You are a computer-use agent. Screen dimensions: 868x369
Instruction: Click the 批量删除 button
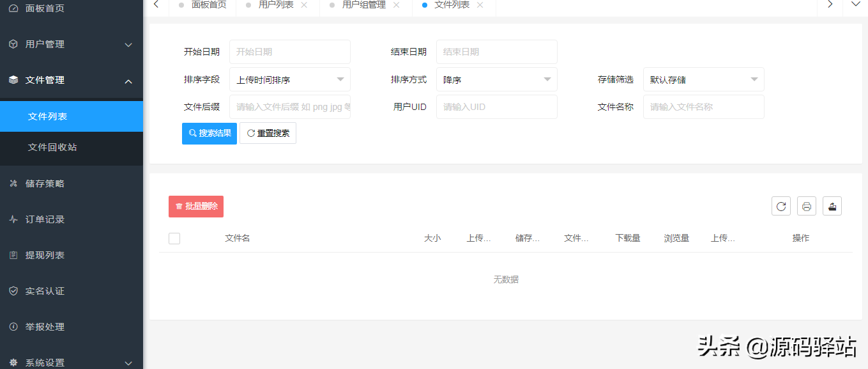[196, 207]
